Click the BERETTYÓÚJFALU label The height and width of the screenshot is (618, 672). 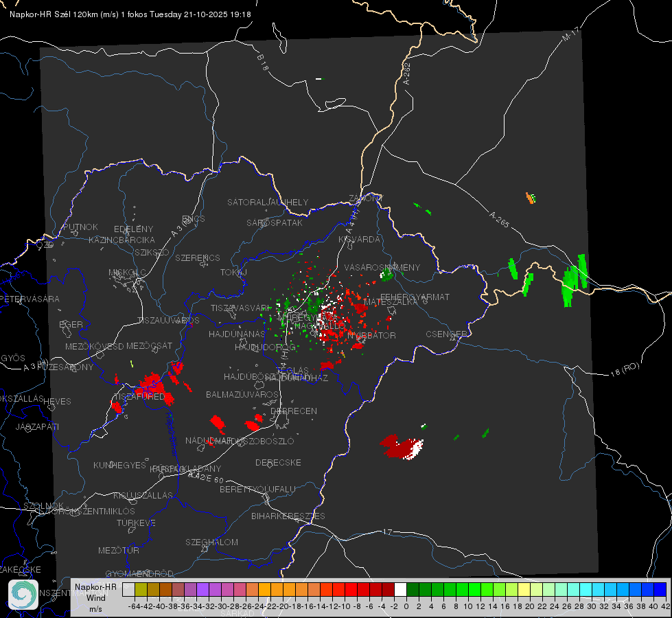tap(257, 490)
